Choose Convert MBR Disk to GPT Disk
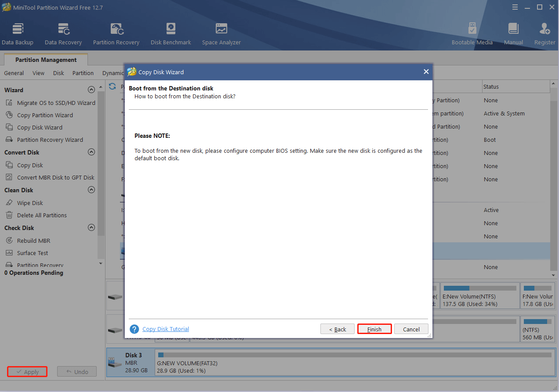The width and height of the screenshot is (559, 392). (50, 177)
